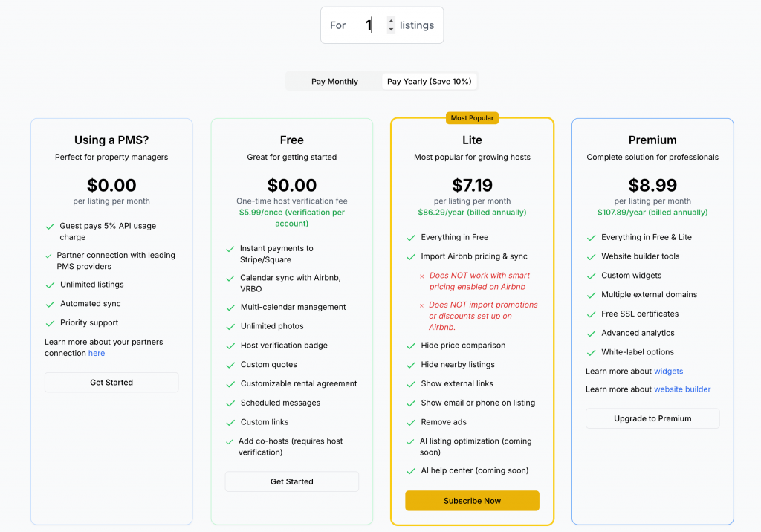Click checkmark icon next to Priority support
761x532 pixels.
(50, 323)
